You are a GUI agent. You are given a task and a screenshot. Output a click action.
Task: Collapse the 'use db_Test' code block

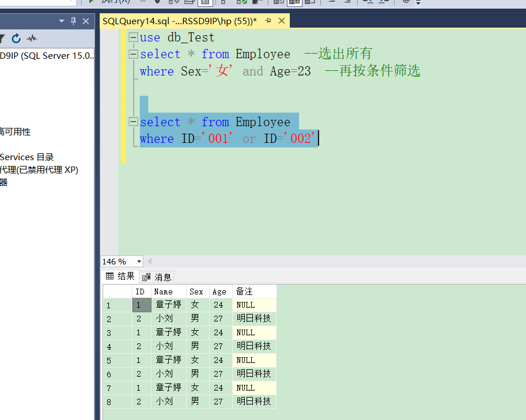pyautogui.click(x=134, y=37)
